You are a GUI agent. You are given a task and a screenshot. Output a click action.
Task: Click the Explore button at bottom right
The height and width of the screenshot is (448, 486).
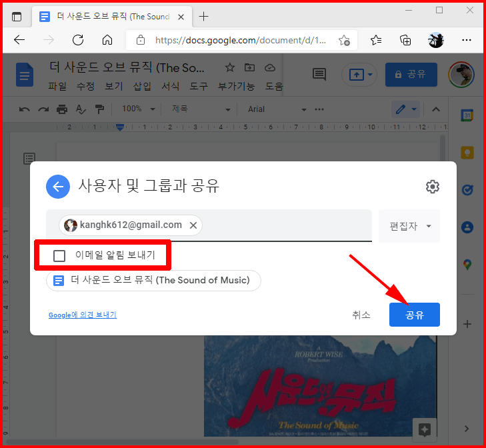point(424,430)
